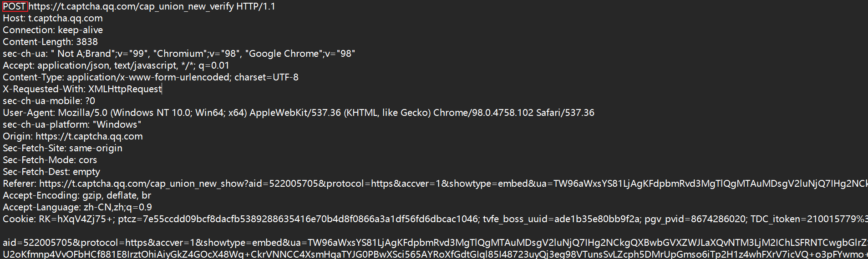Click the Origin header URL
The width and height of the screenshot is (868, 259).
89,136
